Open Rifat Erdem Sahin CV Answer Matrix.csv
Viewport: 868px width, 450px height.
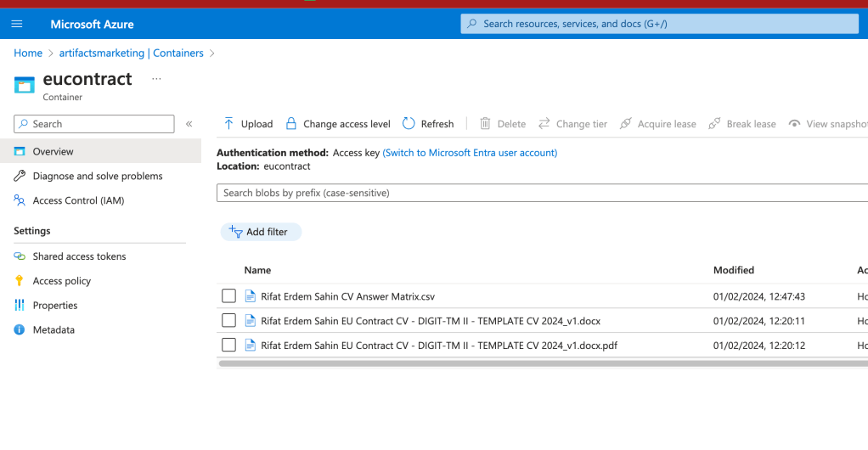coord(347,296)
